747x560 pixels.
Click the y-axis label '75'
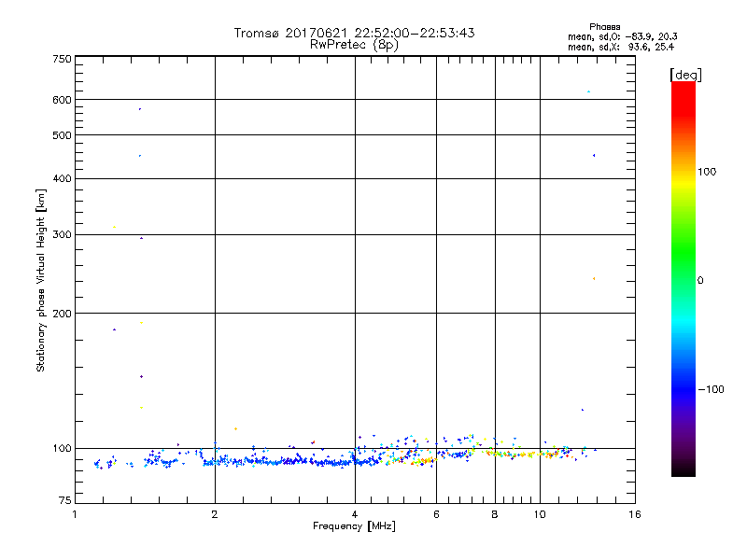click(65, 500)
